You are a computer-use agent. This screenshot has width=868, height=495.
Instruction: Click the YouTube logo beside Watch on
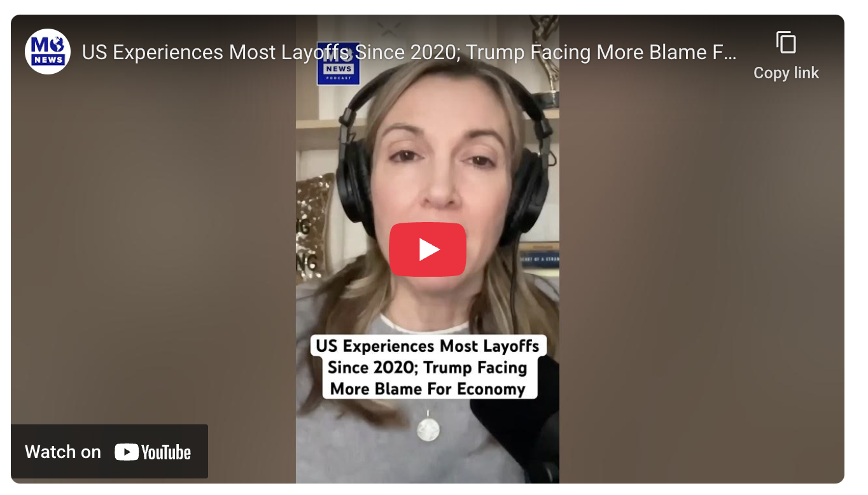coord(153,452)
